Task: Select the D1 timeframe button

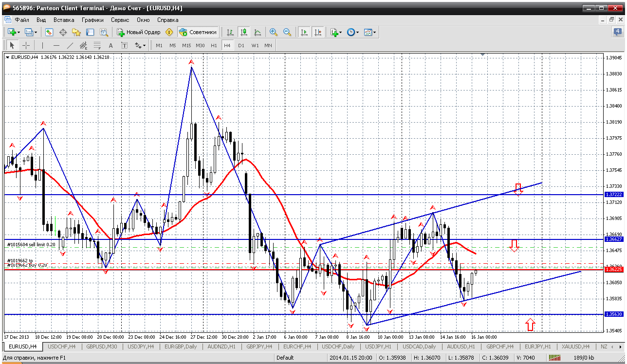Action: [x=241, y=45]
